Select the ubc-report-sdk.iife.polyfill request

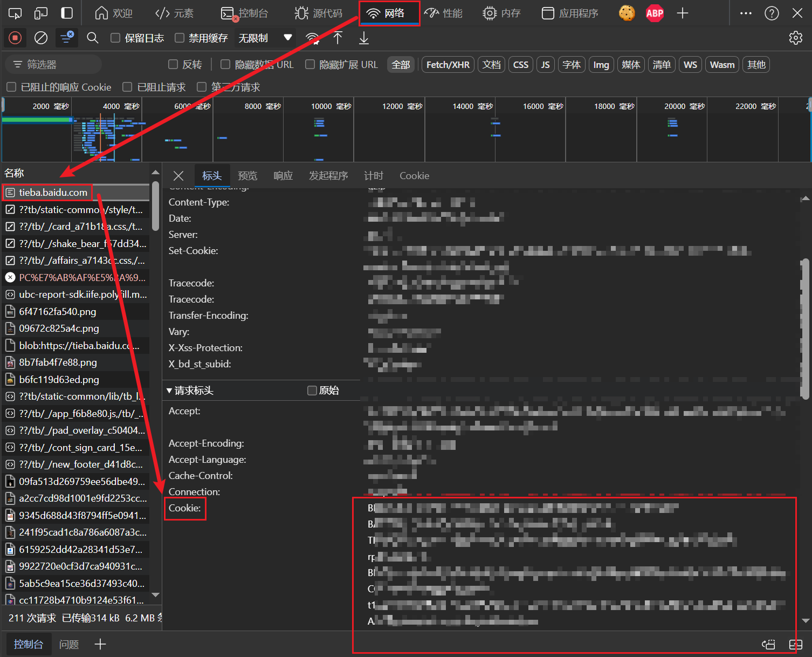coord(75,295)
